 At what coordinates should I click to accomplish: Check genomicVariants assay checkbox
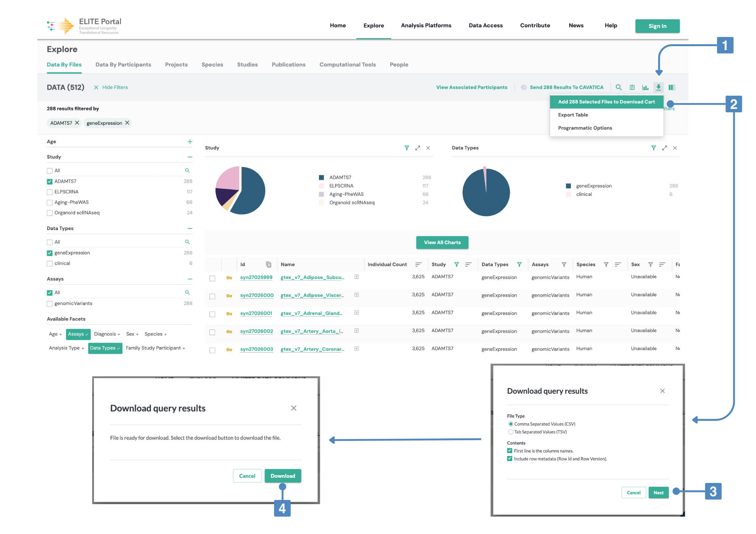(50, 304)
